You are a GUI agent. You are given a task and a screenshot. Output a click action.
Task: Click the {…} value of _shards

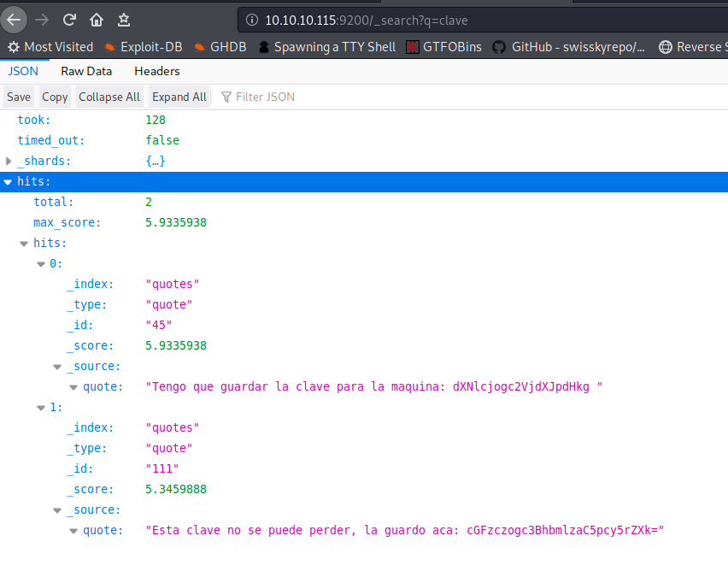(156, 161)
